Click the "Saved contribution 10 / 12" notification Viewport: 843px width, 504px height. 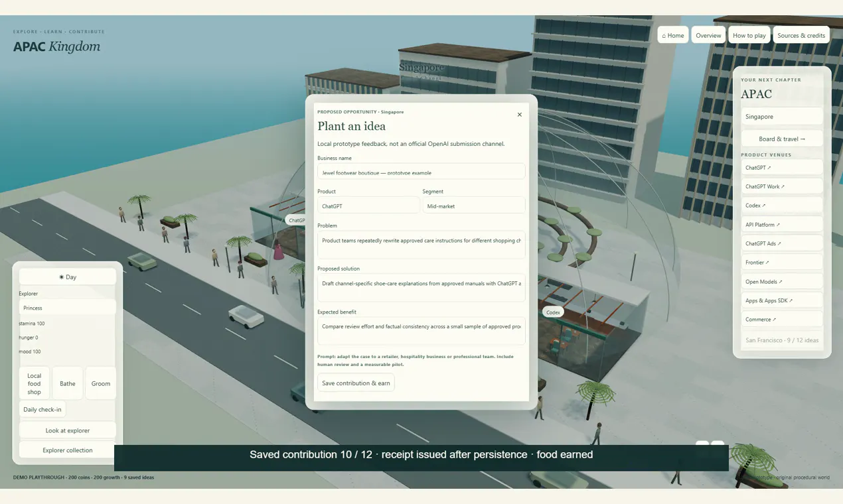[421, 455]
